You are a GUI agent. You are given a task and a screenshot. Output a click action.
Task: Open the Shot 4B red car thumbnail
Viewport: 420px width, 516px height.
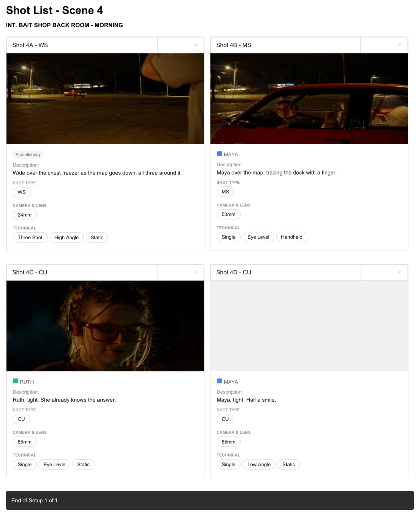pyautogui.click(x=309, y=99)
